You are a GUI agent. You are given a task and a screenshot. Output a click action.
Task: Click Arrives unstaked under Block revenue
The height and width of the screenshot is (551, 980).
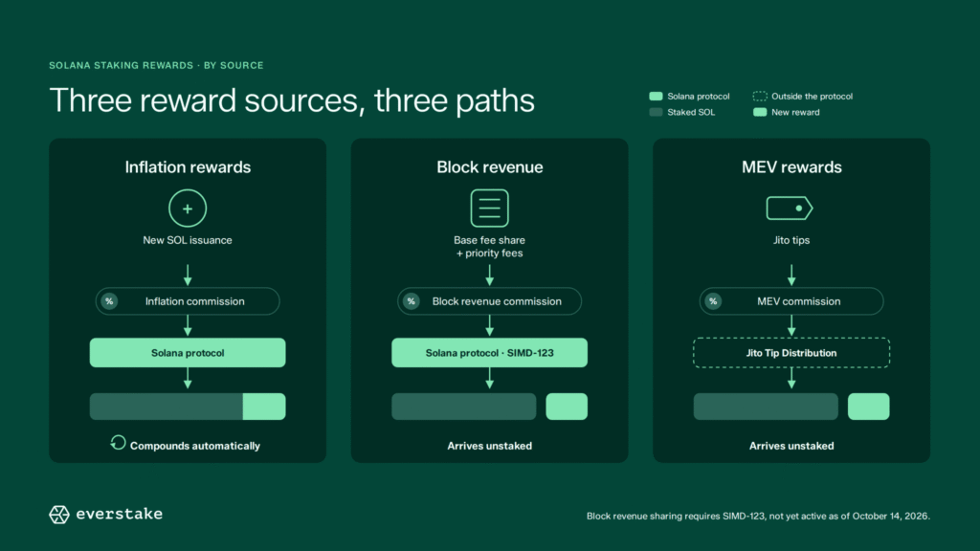[x=489, y=446]
